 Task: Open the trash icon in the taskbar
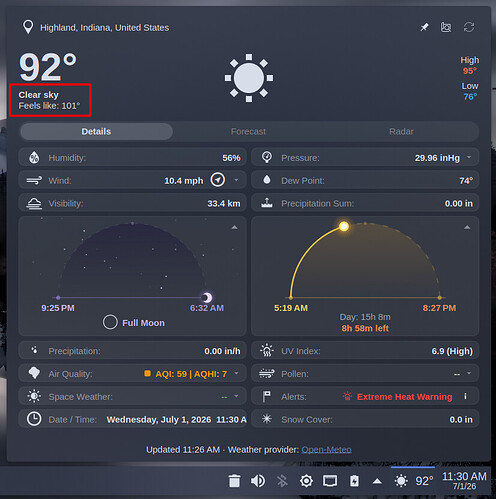coord(234,481)
